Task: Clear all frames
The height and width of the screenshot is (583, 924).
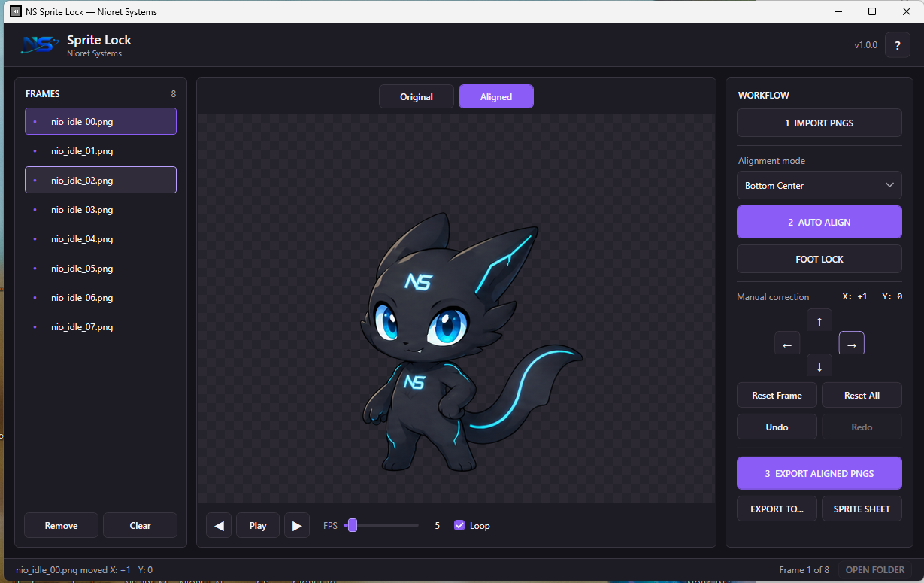Action: click(x=140, y=525)
